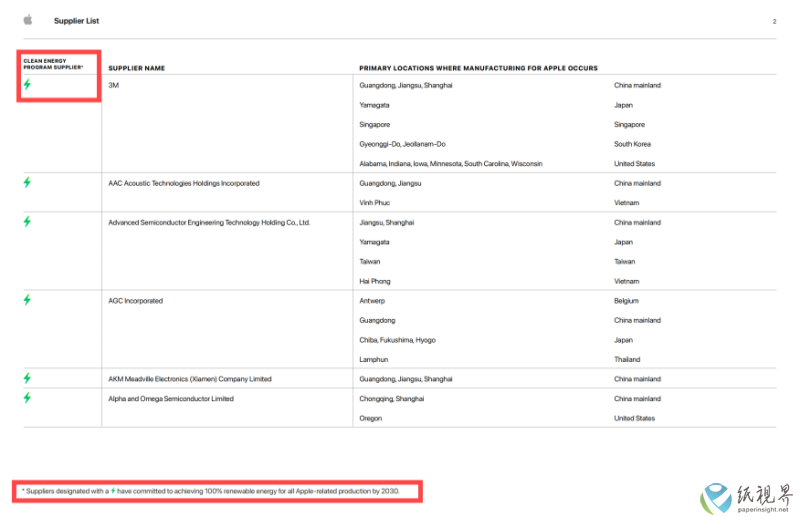Click Antwerp location
The height and width of the screenshot is (517, 800).
372,301
